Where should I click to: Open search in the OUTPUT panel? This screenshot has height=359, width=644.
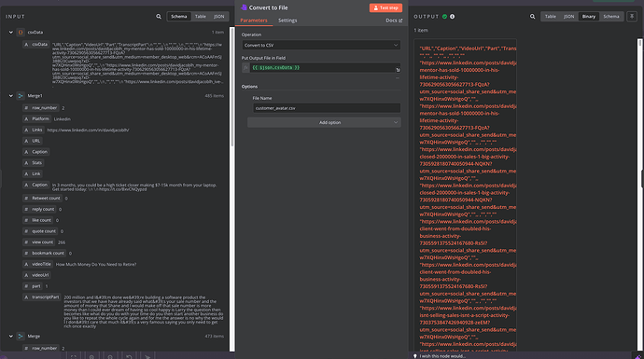[532, 17]
